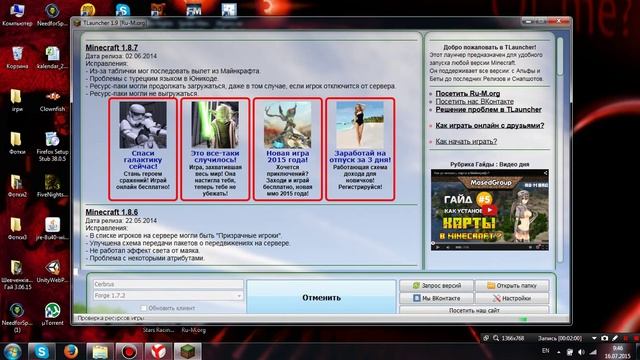
Task: Open the игри folder on desktop
Action: pyautogui.click(x=16, y=100)
